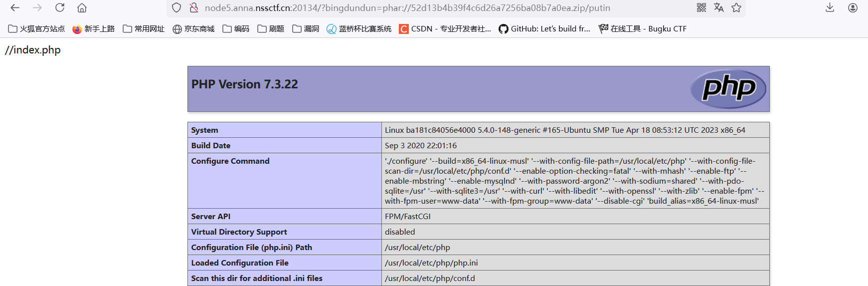Open the Bugku CTF online tools bookmark

(x=643, y=29)
